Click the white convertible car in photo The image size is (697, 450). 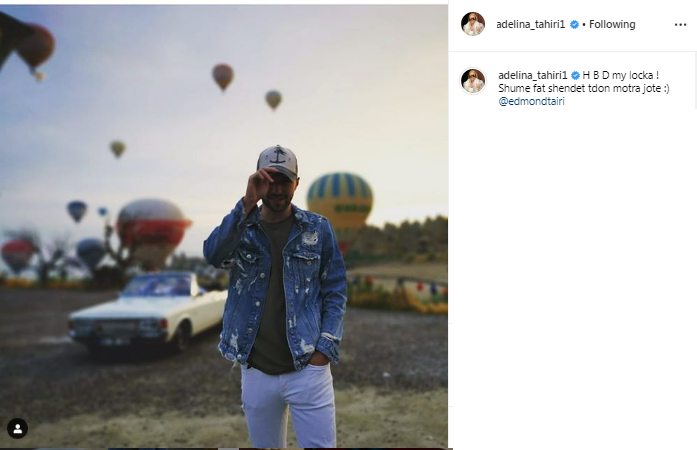click(150, 310)
